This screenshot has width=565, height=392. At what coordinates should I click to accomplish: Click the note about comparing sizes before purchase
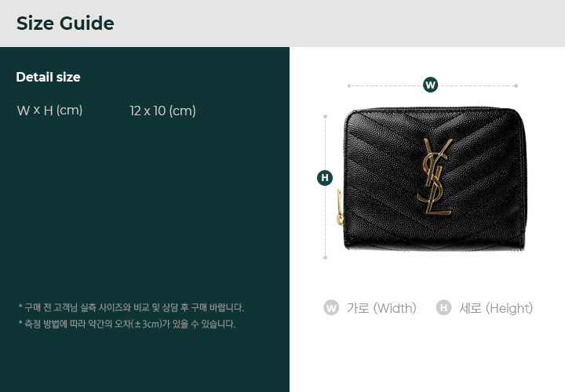click(131, 307)
